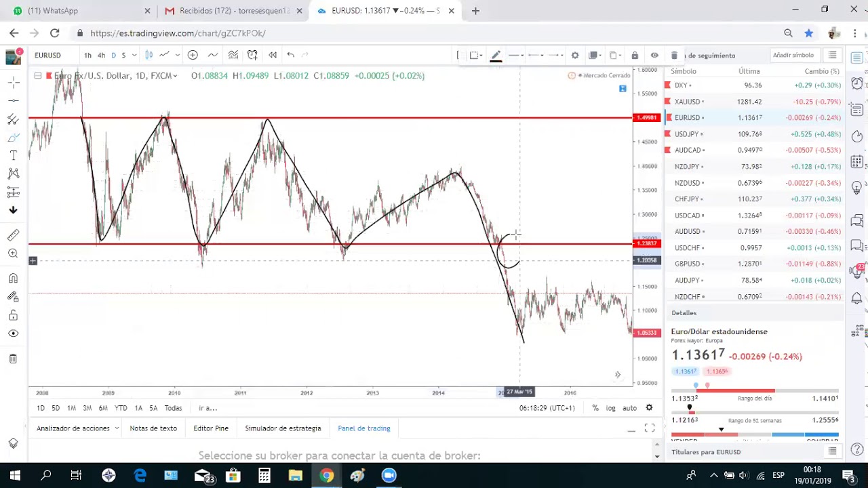This screenshot has height=488, width=868.
Task: Select the down arrow icon tool
Action: tap(13, 210)
